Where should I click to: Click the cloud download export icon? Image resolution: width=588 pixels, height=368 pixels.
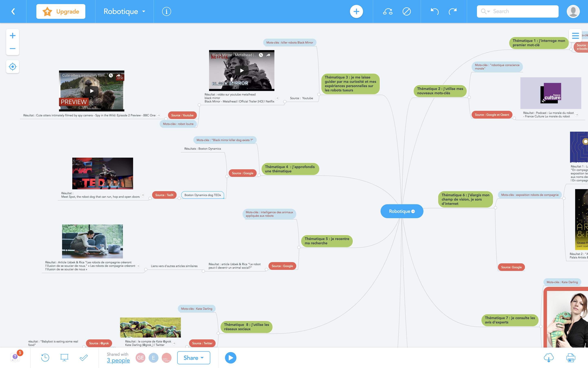pyautogui.click(x=549, y=358)
